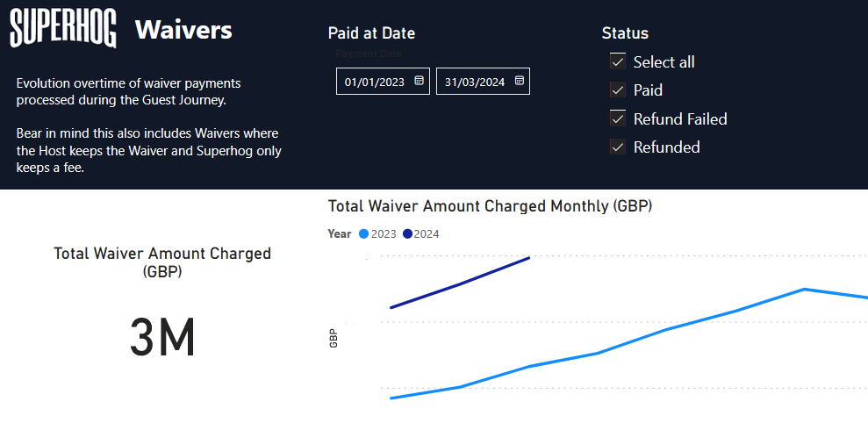Click the 01/01/2023 start date field
Viewport: 868px width, 423px height.
click(375, 82)
